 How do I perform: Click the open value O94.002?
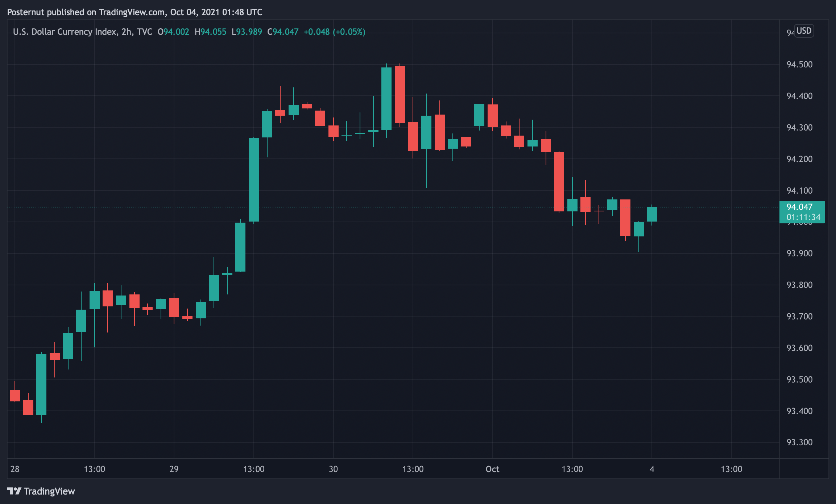click(x=173, y=32)
